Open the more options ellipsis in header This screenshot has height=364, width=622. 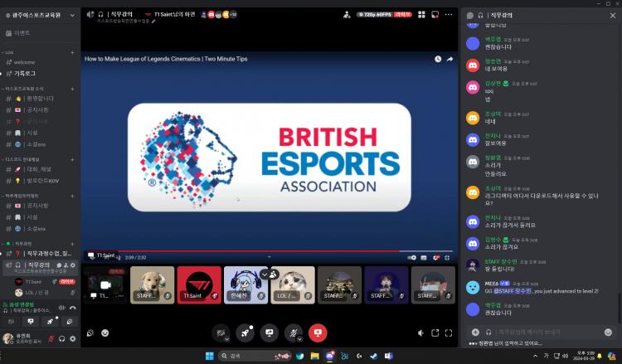(x=449, y=15)
